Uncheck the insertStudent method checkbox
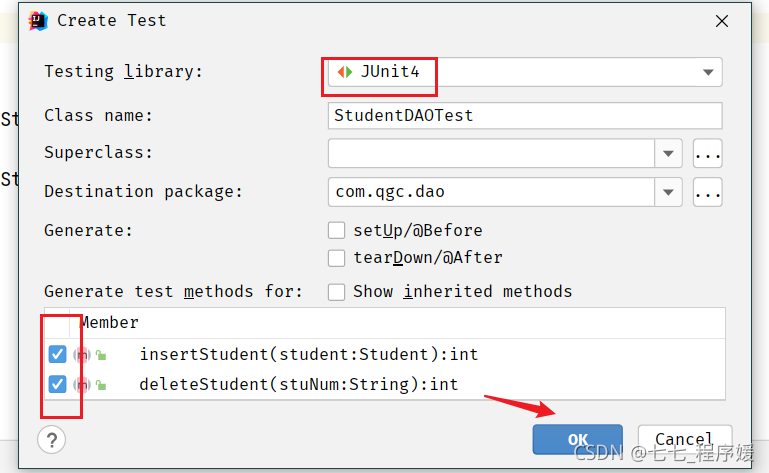Screen dimensions: 769x473 pos(57,354)
